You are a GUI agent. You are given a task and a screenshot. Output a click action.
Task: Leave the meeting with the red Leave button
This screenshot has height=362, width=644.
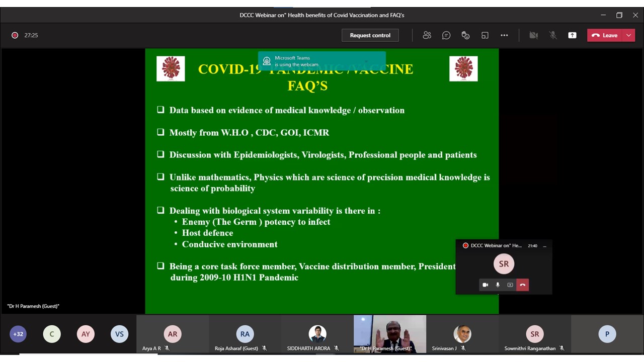[x=605, y=35]
